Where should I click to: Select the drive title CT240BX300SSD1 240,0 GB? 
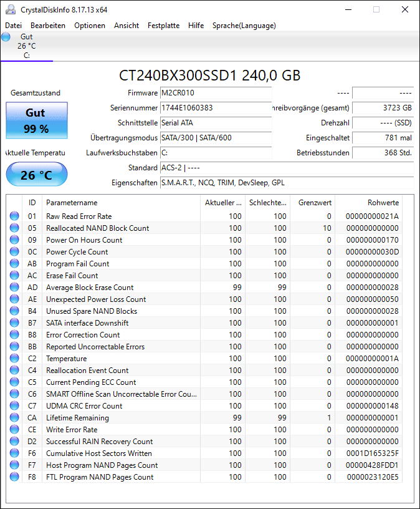(209, 75)
